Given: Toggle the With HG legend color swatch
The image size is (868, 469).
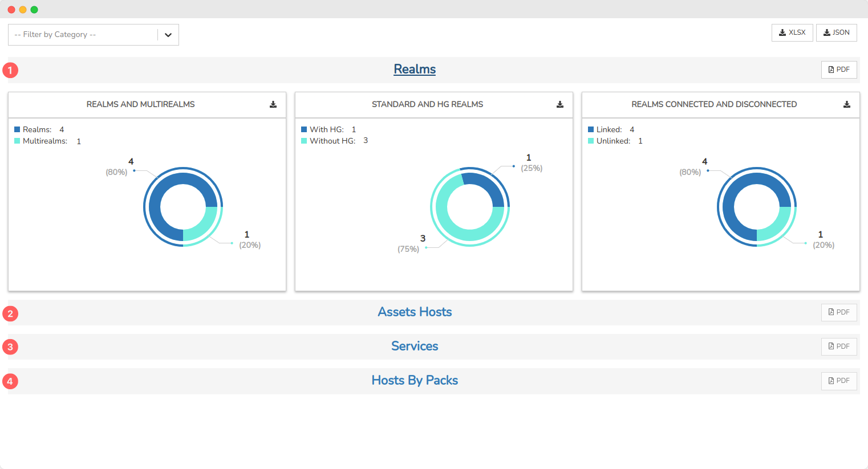Looking at the screenshot, I should point(304,129).
